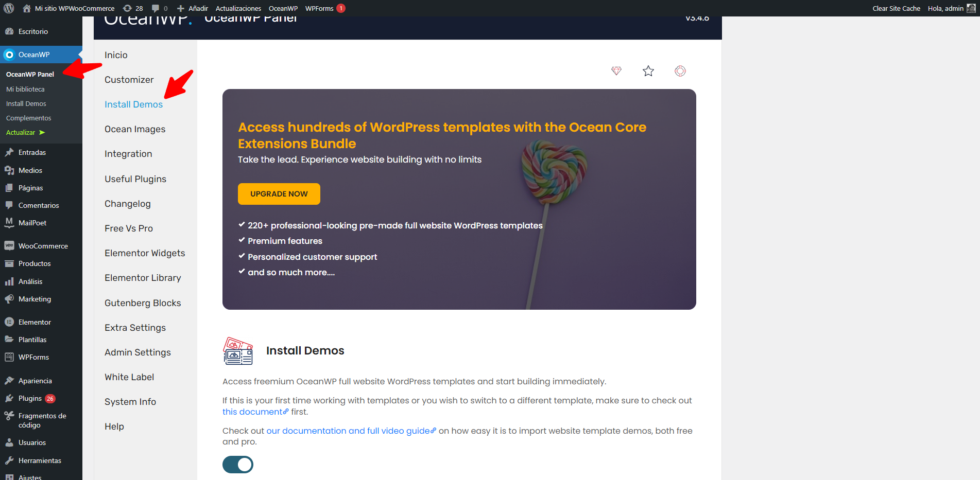Image resolution: width=980 pixels, height=480 pixels.
Task: Click WPForms notification badge 1
Action: point(341,8)
